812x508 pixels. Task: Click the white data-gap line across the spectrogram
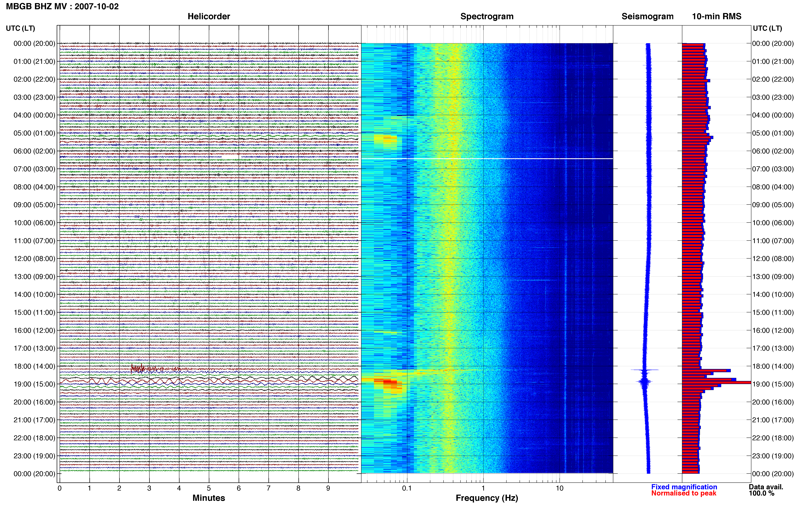point(487,159)
